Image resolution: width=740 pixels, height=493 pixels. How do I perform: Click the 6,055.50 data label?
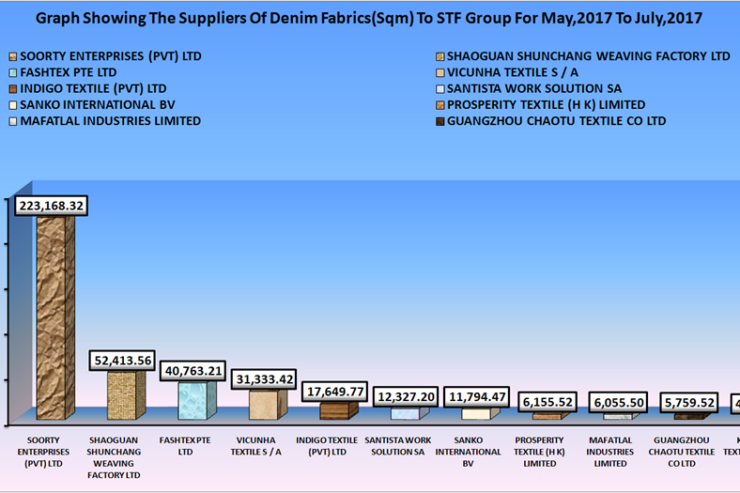coord(618,402)
